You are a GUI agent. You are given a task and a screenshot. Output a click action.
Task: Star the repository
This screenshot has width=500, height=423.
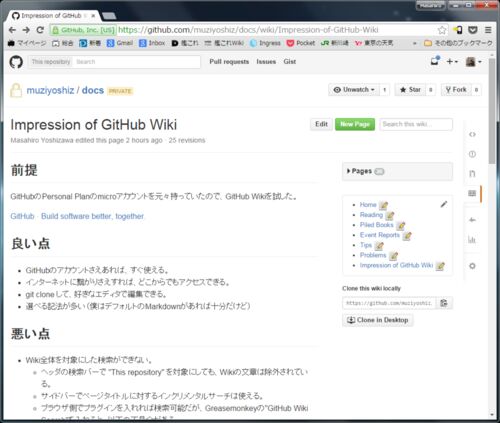[x=411, y=90]
